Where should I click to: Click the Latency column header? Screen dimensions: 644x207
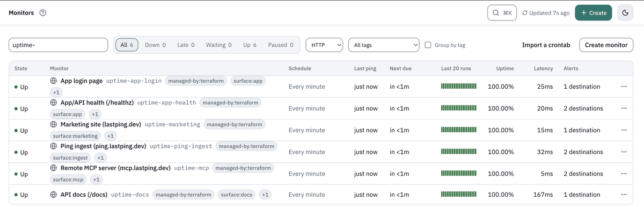click(x=544, y=69)
